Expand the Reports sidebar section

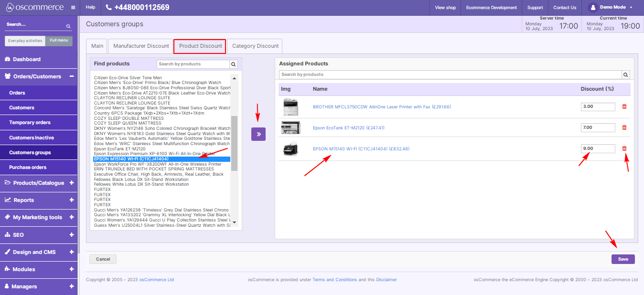pos(71,200)
